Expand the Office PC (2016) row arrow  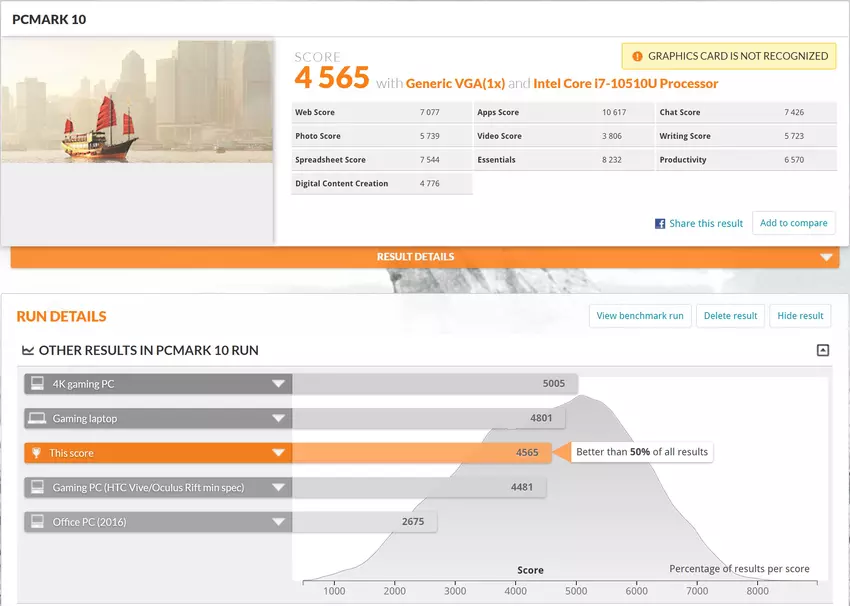(278, 522)
